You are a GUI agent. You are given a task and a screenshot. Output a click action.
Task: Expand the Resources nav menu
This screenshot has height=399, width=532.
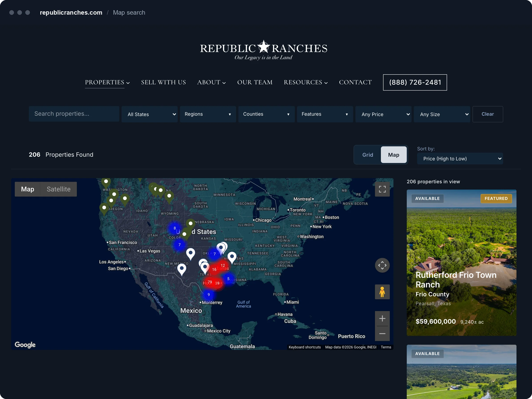tap(306, 82)
